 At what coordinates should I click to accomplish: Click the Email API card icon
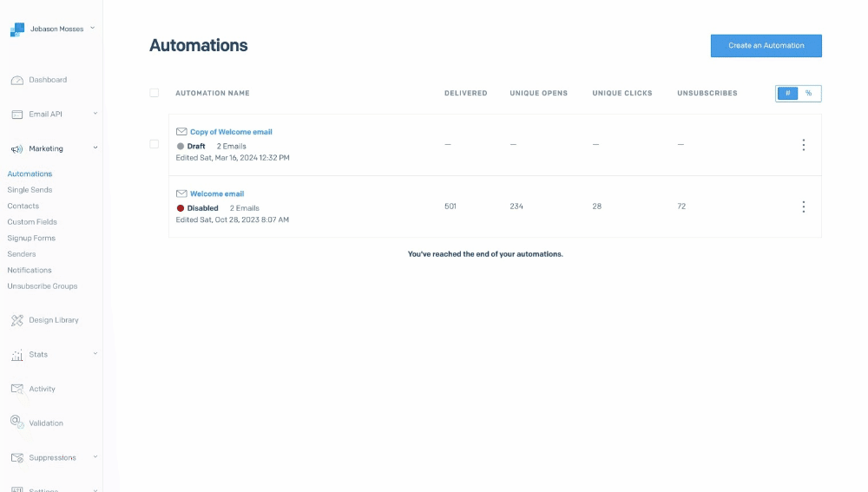(x=16, y=115)
